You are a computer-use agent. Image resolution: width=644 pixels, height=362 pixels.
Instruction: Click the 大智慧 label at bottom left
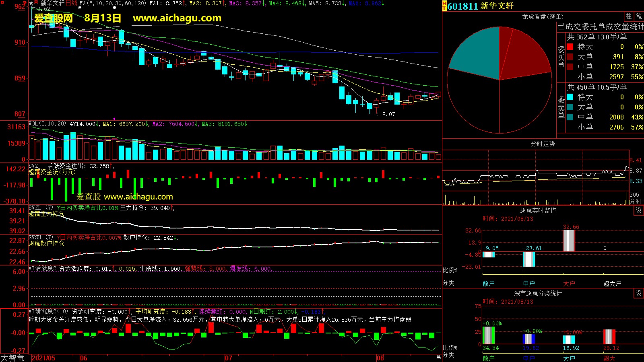pos(12,358)
